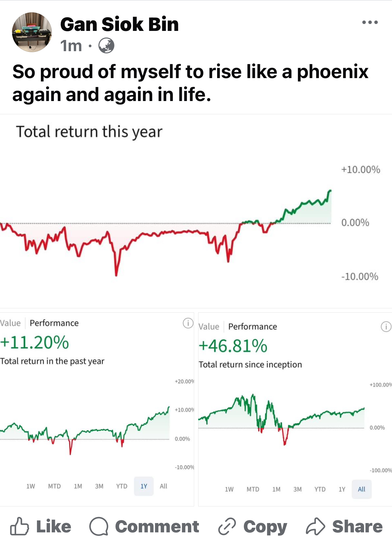Viewport: 392px width, 542px height.
Task: Select 3M range on the right chart
Action: click(298, 489)
